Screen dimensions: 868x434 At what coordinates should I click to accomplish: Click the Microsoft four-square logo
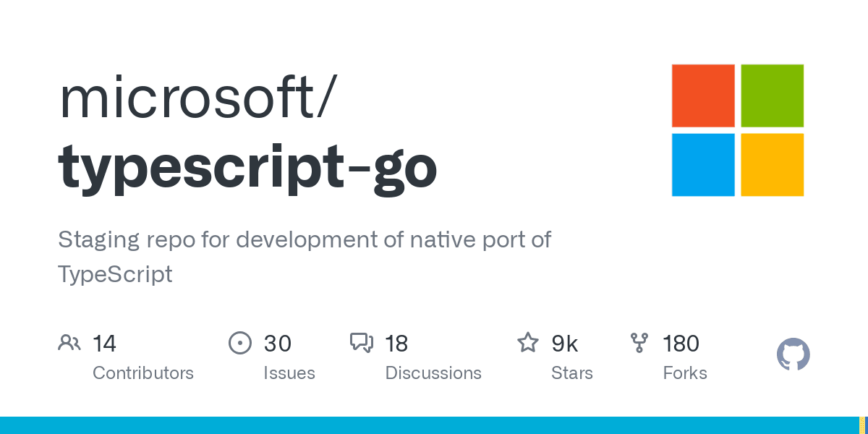pyautogui.click(x=738, y=130)
